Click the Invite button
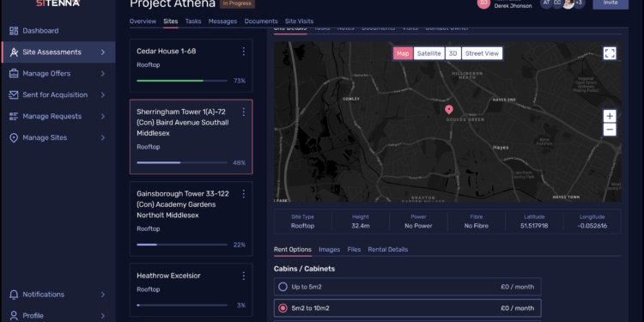This screenshot has width=644, height=322. 611,3
